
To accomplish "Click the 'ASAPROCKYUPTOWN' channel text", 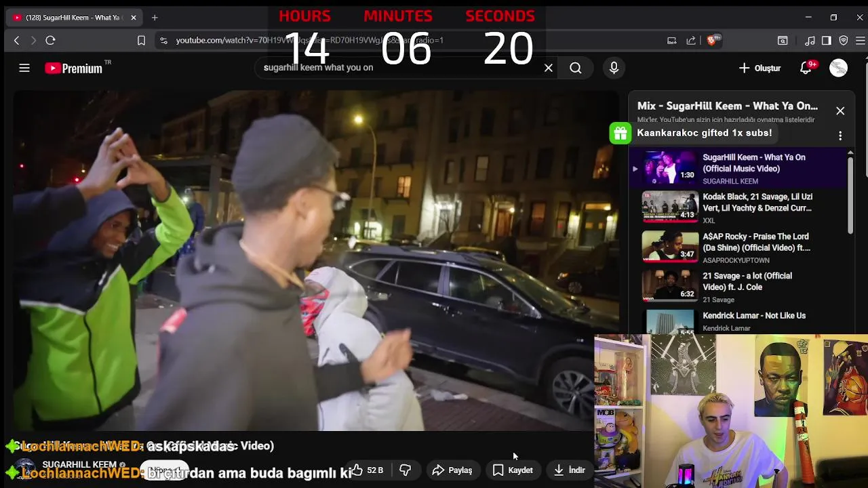I will 736,260.
